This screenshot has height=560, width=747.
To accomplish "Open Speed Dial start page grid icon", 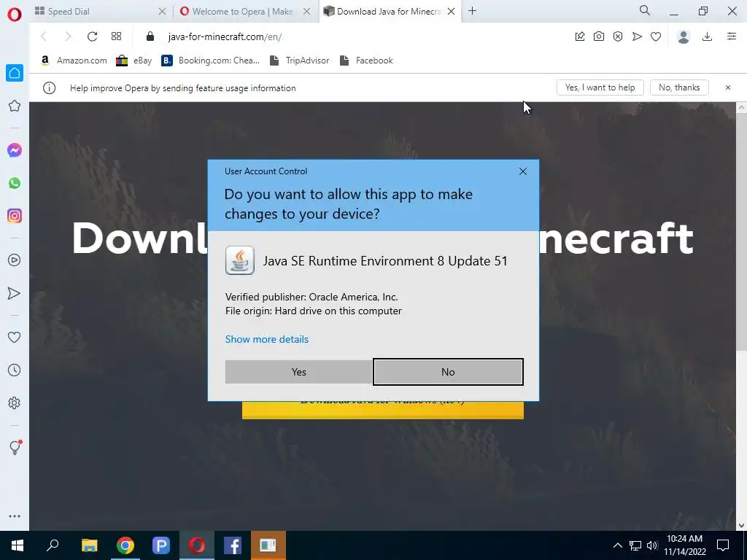I will click(116, 36).
